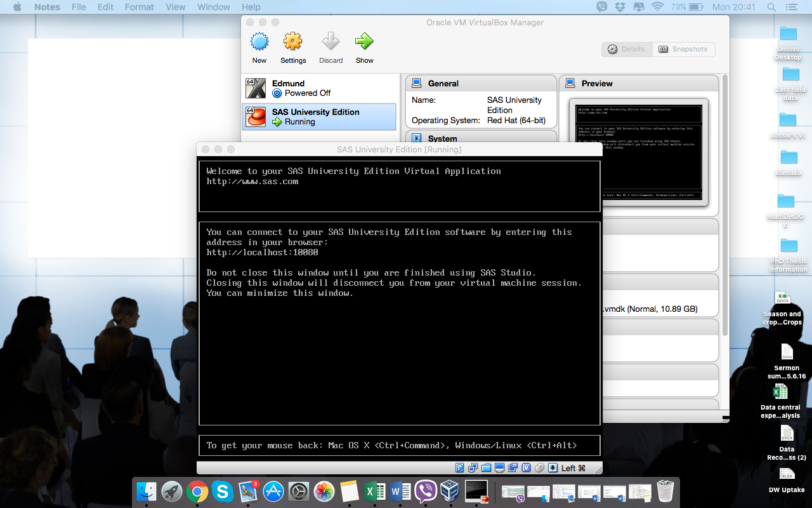Click the shared folders icon in VM statusbar
The width and height of the screenshot is (812, 508).
(x=485, y=467)
